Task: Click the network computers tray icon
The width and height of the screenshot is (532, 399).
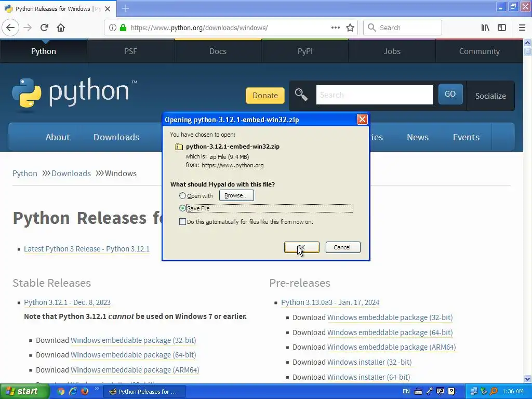Action: click(474, 392)
